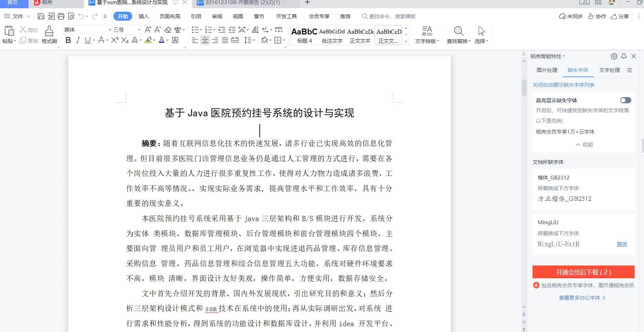Select the 标题 4 style
Viewport: 644px width, 332px height.
(x=304, y=35)
